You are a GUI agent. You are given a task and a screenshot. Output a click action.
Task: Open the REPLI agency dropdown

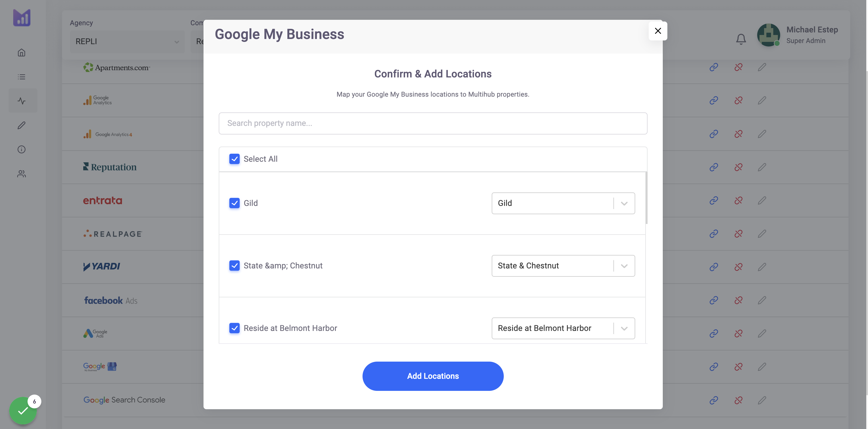[127, 41]
